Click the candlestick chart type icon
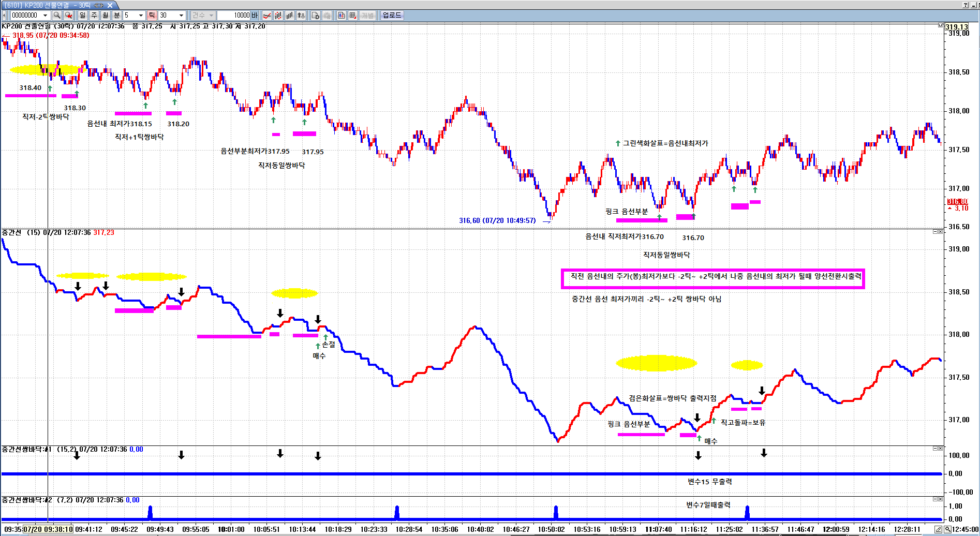 click(278, 16)
